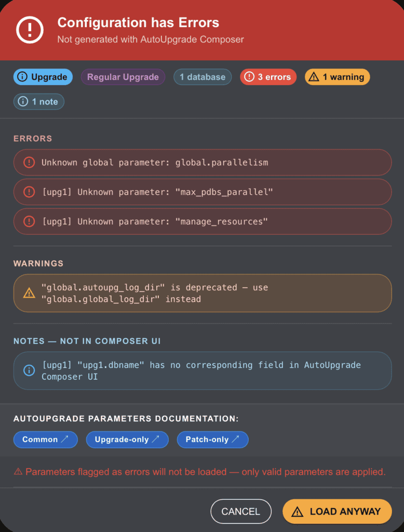Click the error icon on 3 errors badge

click(x=249, y=77)
